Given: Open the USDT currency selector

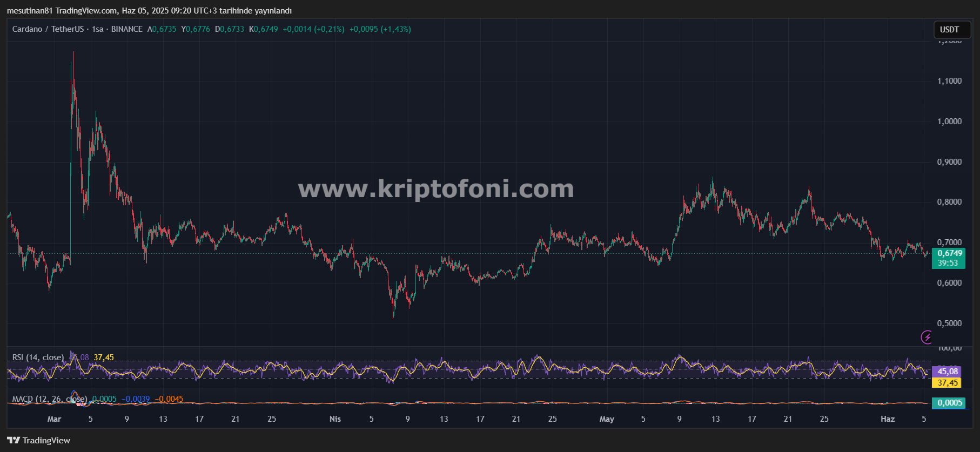Looking at the screenshot, I should tap(952, 30).
